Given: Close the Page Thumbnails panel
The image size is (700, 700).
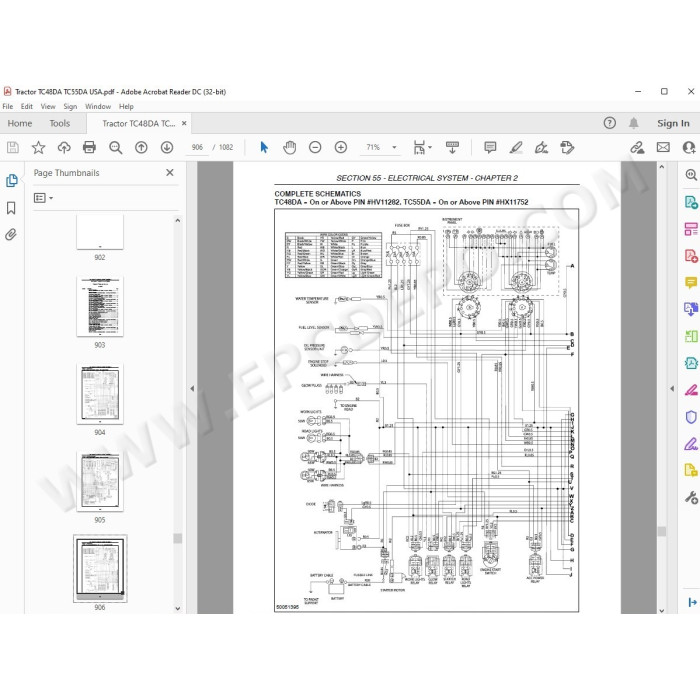Looking at the screenshot, I should [x=170, y=172].
